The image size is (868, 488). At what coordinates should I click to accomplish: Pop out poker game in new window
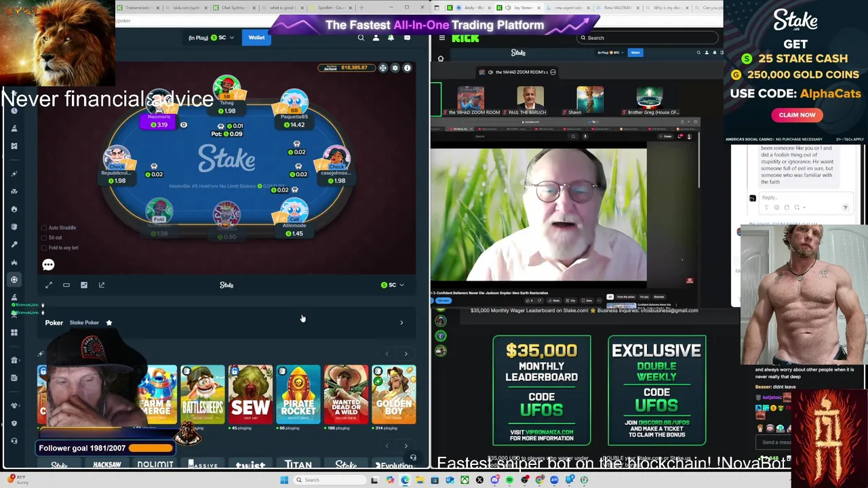(x=102, y=285)
